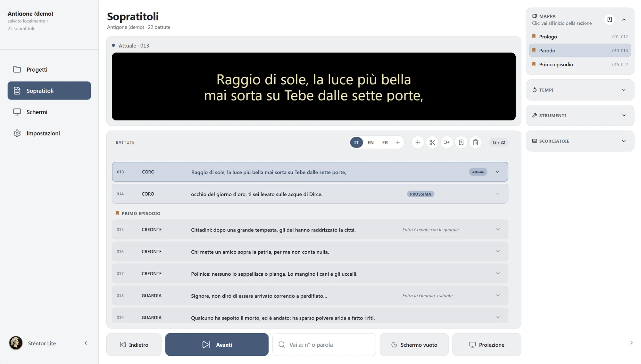Image resolution: width=641 pixels, height=364 pixels.
Task: Click the 13 / 22 cue counter
Action: 499,142
